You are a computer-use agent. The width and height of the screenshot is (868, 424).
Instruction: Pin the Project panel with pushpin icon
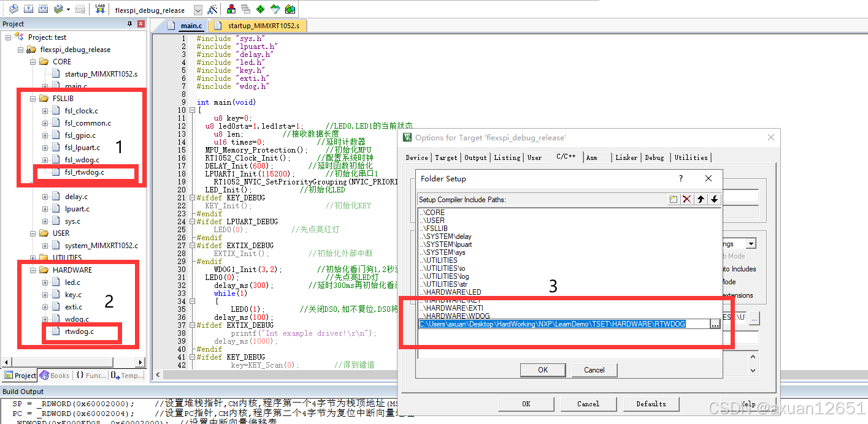129,24
